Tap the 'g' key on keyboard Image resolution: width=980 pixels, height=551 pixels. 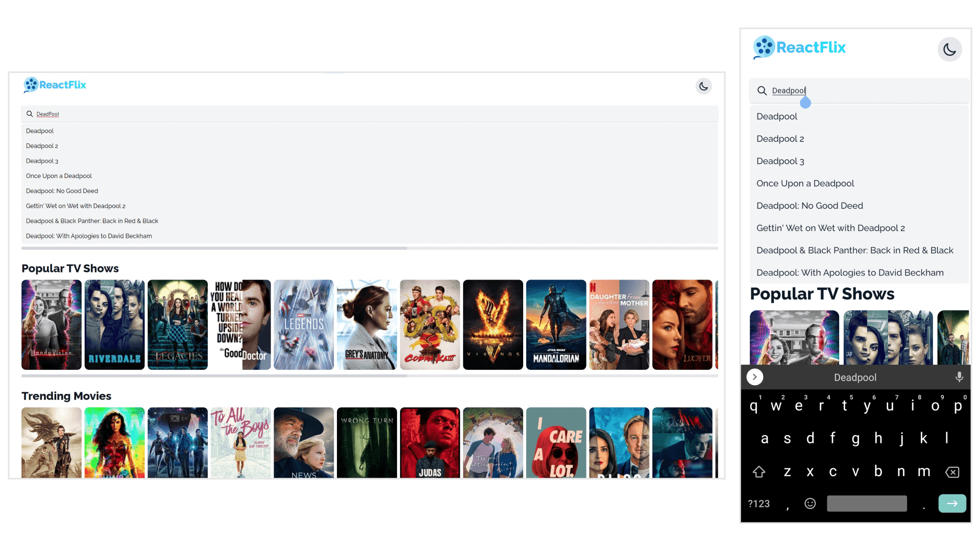[x=855, y=438]
